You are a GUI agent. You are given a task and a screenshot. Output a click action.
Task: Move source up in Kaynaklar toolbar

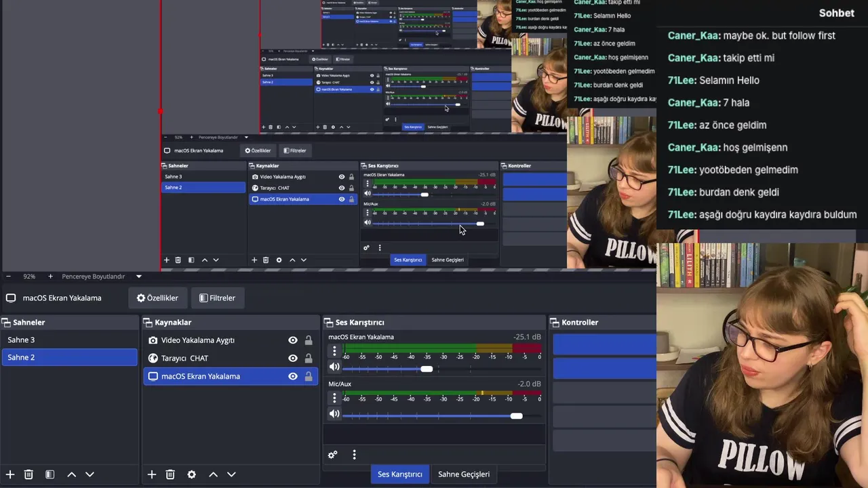[213, 474]
